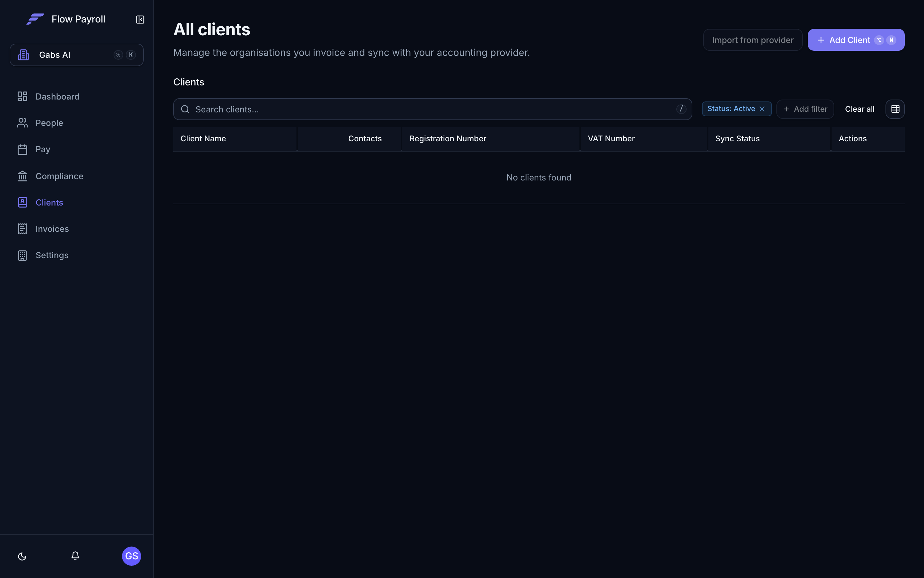Image resolution: width=924 pixels, height=578 pixels.
Task: Open the Invoices page
Action: [52, 229]
